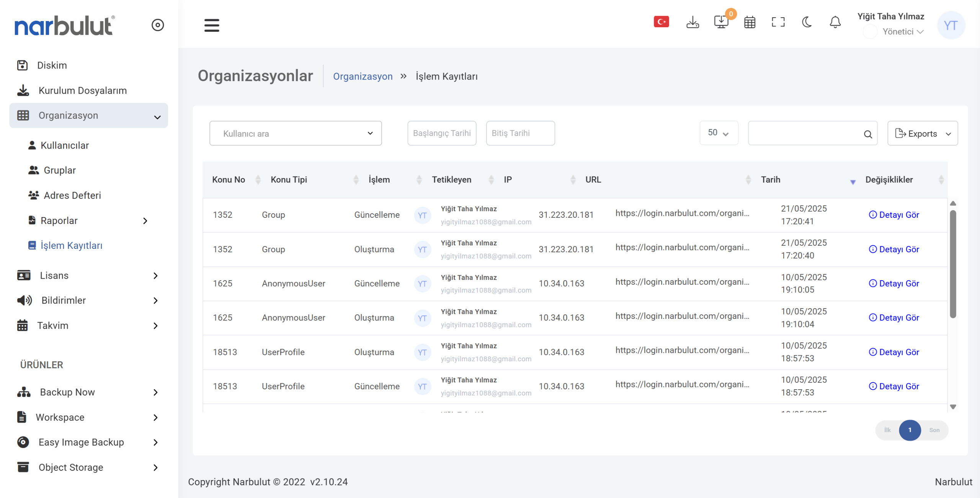Enter fullscreen mode via the brackets icon

pyautogui.click(x=778, y=22)
